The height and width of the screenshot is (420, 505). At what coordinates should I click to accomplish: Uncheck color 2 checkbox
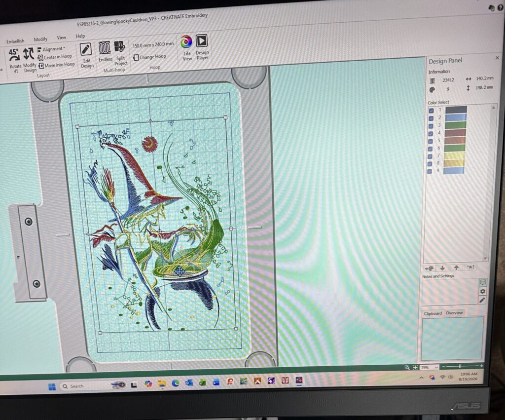pyautogui.click(x=431, y=118)
